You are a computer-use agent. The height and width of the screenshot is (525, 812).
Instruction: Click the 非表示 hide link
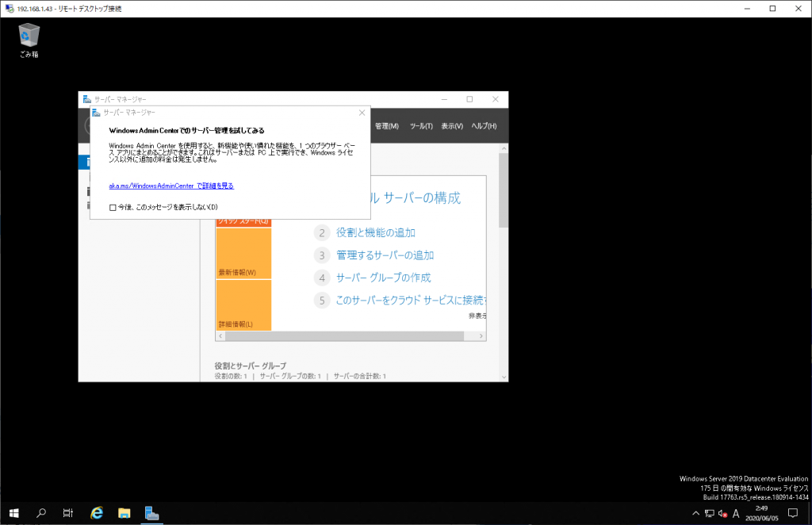[477, 316]
